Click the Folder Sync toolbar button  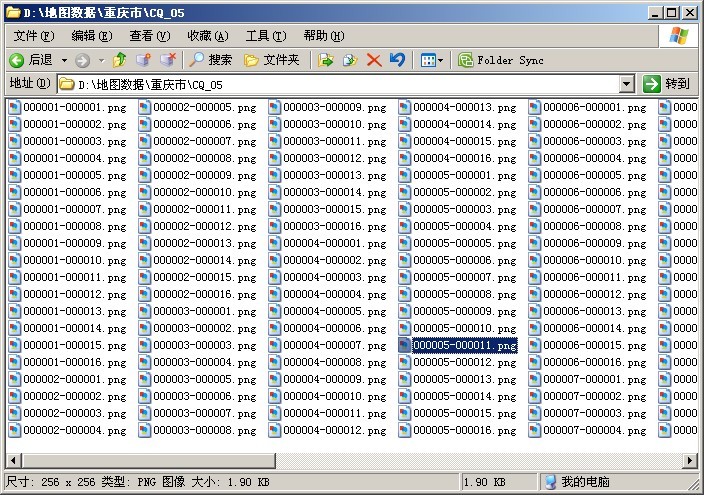[x=500, y=60]
